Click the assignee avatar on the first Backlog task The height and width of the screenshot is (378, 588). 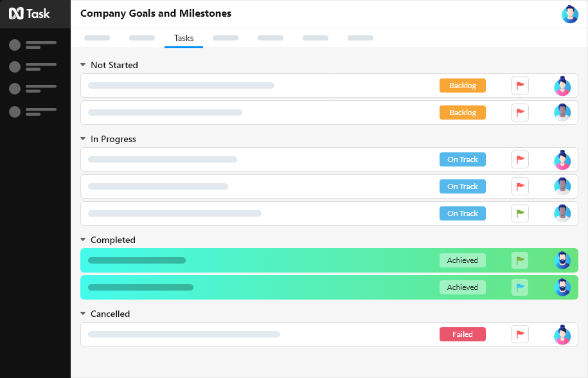click(x=562, y=85)
